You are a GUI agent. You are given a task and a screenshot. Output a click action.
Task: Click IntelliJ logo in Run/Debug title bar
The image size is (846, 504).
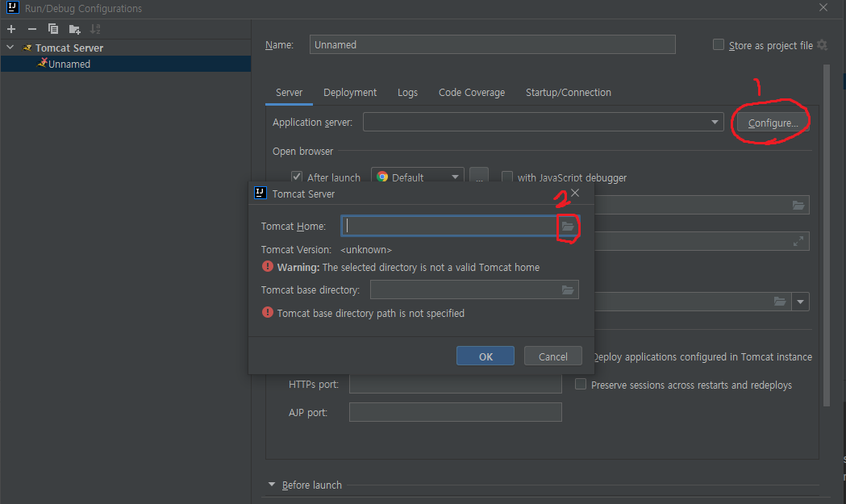click(12, 7)
